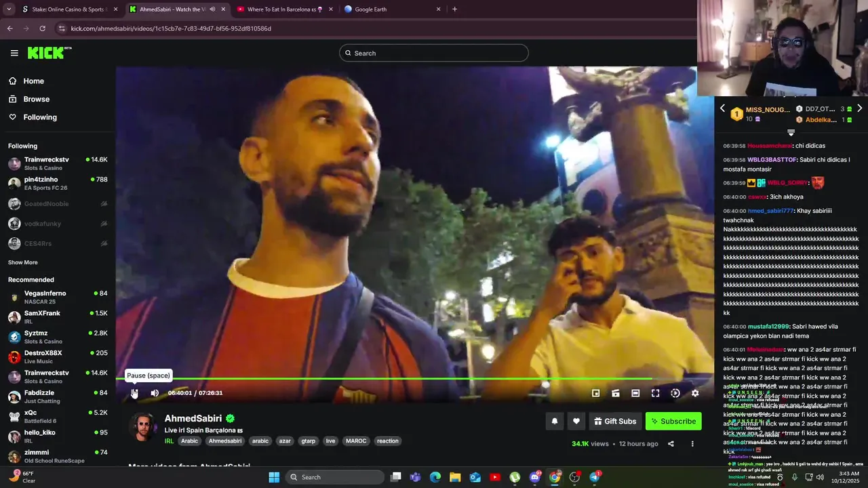Click the green Subscribe button
The image size is (868, 488).
[673, 421]
